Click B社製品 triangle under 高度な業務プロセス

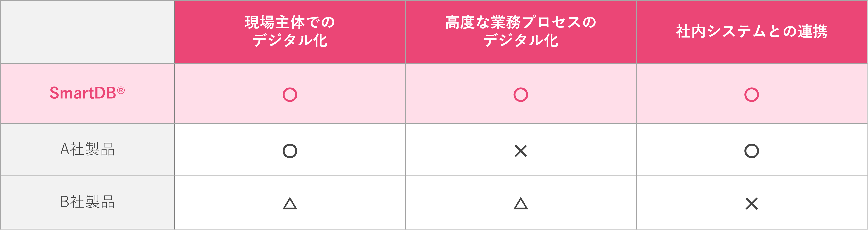tap(521, 203)
